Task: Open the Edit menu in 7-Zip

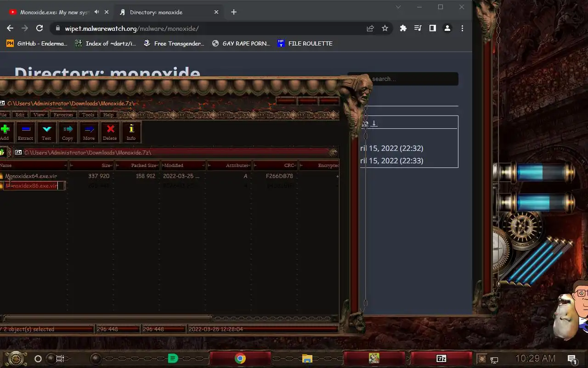Action: (x=20, y=115)
